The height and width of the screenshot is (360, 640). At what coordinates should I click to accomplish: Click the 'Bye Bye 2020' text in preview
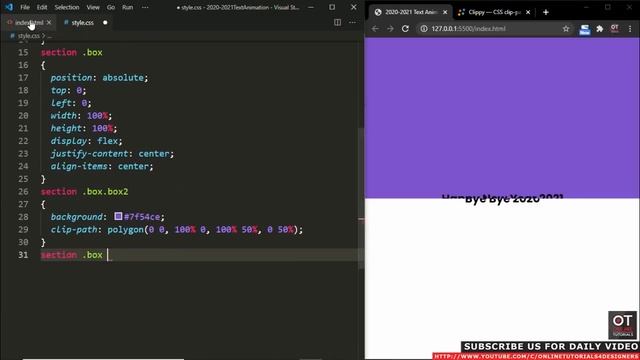point(502,200)
